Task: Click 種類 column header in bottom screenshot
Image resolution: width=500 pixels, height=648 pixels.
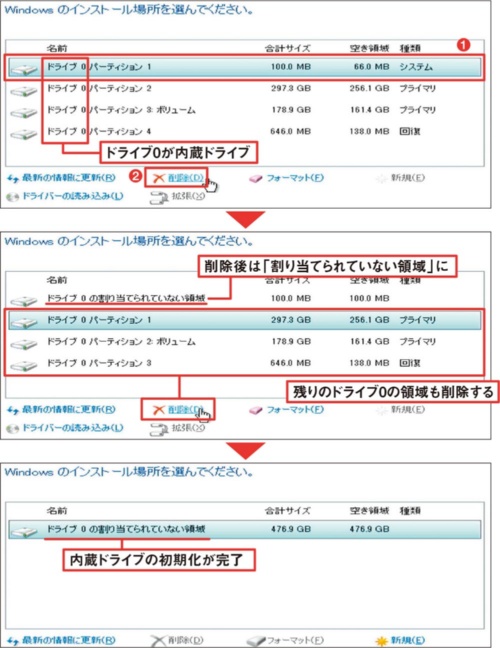Action: [x=410, y=511]
